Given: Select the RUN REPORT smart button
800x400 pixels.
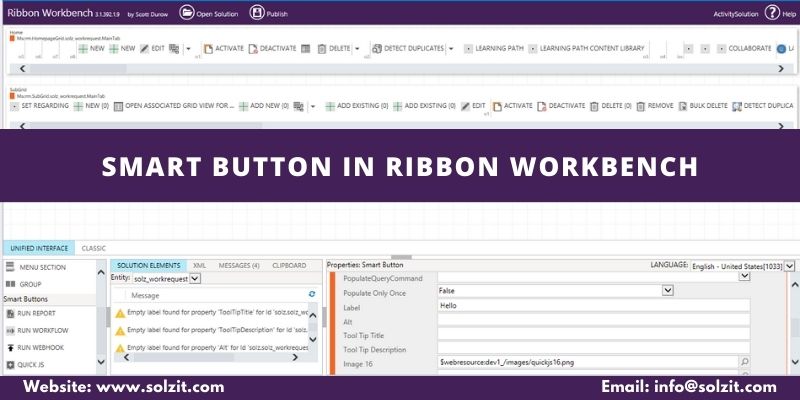Looking at the screenshot, I should pos(31,313).
